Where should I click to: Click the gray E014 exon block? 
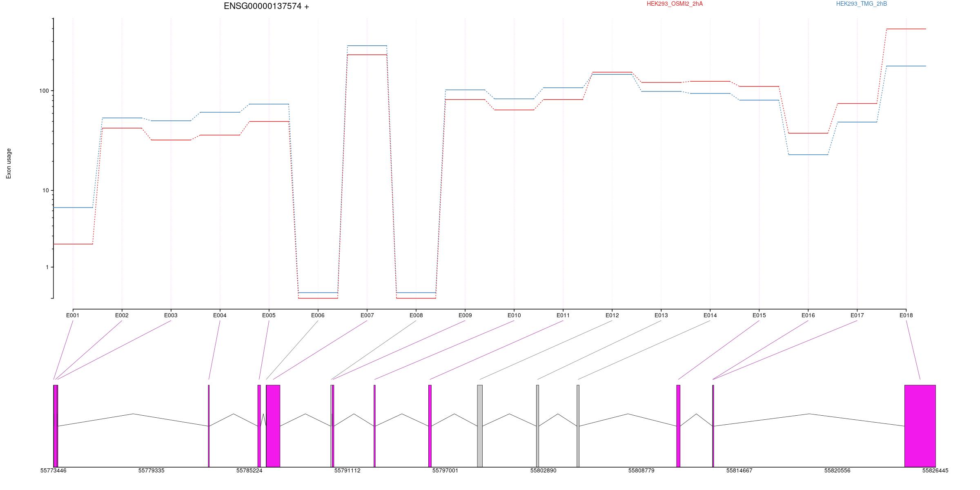pos(578,426)
